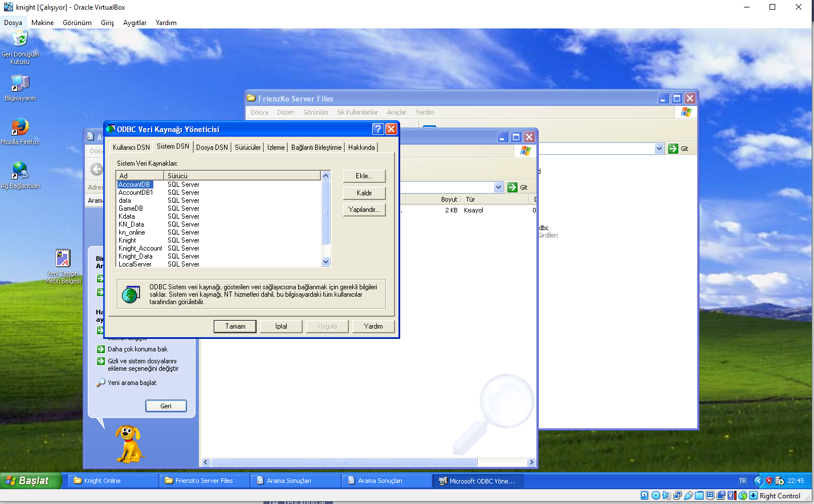Open the Hakkında tab
814x504 pixels.
tap(361, 147)
